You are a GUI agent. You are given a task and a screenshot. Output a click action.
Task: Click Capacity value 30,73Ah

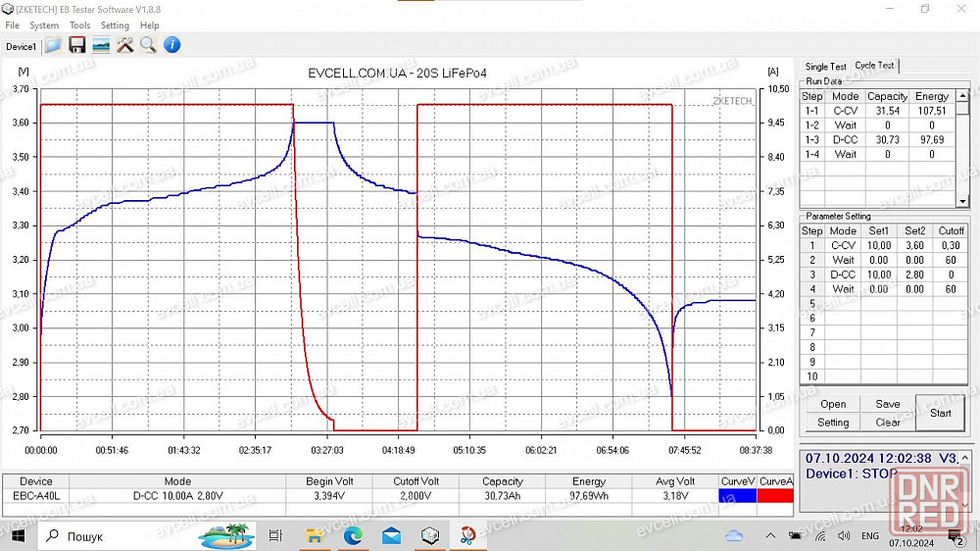pos(503,496)
